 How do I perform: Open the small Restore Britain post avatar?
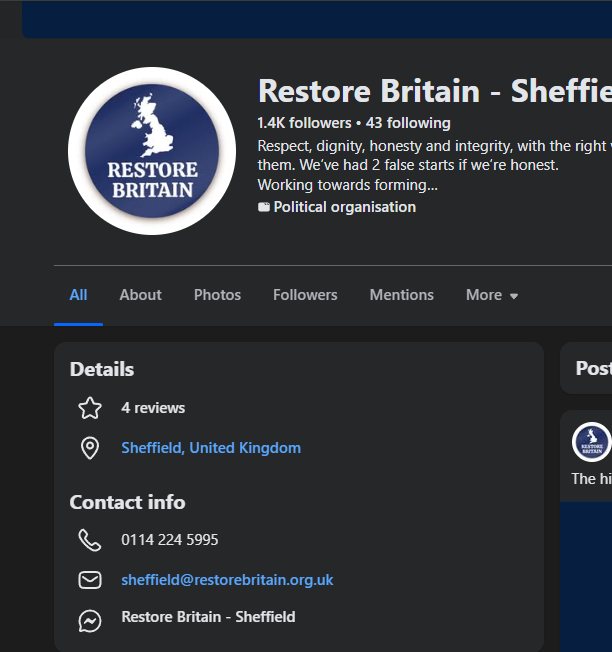tap(591, 442)
